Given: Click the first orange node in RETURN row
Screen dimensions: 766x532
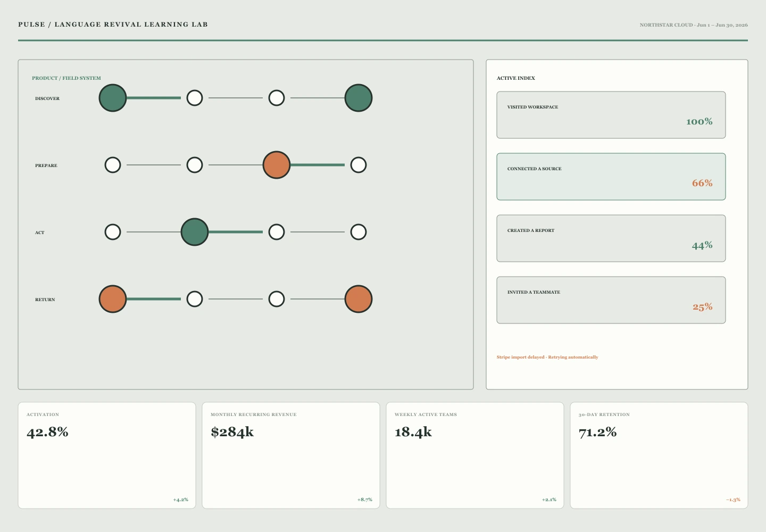Looking at the screenshot, I should click(x=113, y=299).
